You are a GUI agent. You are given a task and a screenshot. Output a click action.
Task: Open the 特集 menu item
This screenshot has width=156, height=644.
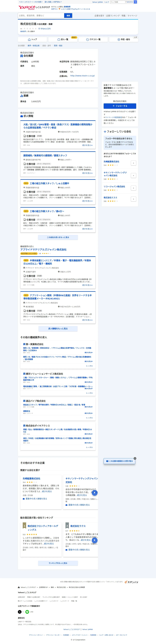123,16
